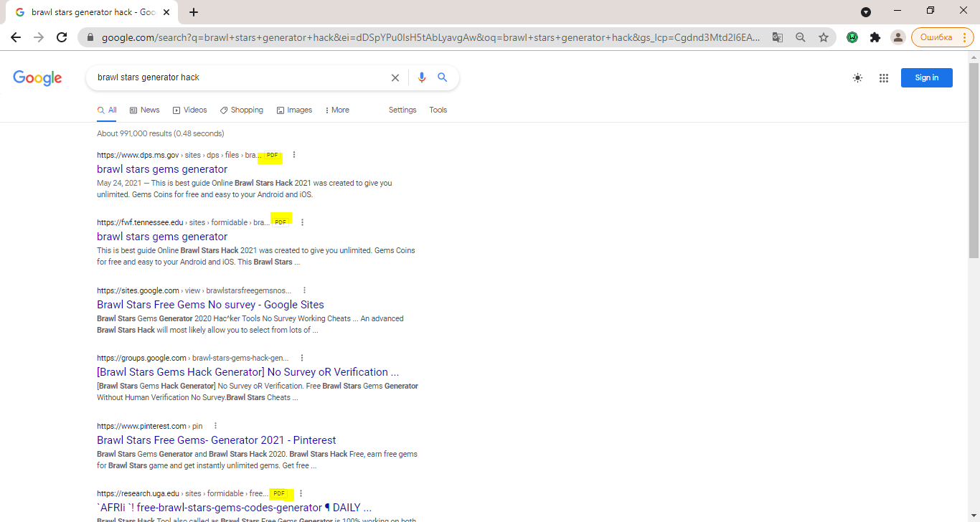The image size is (980, 522).
Task: Click the https://research.uga.edu URL text
Action: pyautogui.click(x=138, y=493)
